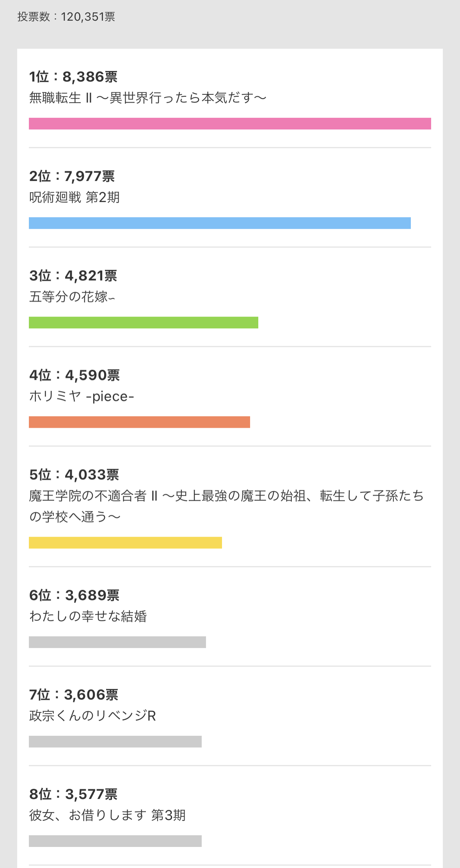
Task: Click the 5位：4,033票 heading
Action: [74, 475]
